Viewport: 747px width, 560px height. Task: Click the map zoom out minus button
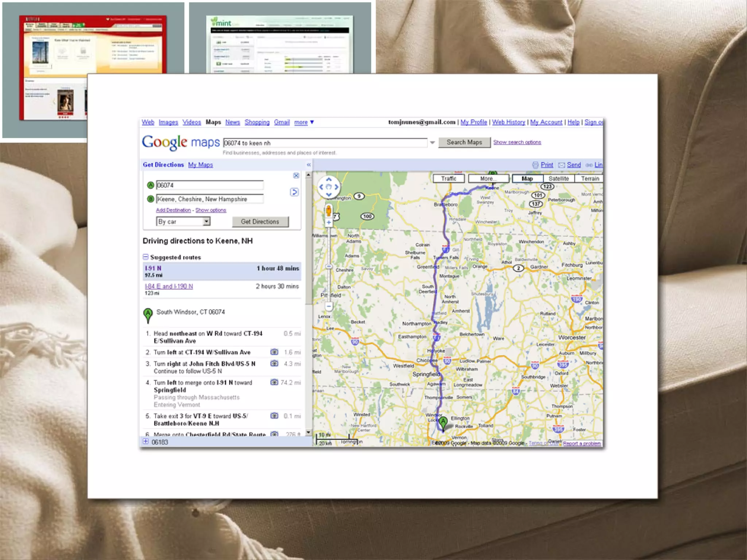(x=329, y=307)
